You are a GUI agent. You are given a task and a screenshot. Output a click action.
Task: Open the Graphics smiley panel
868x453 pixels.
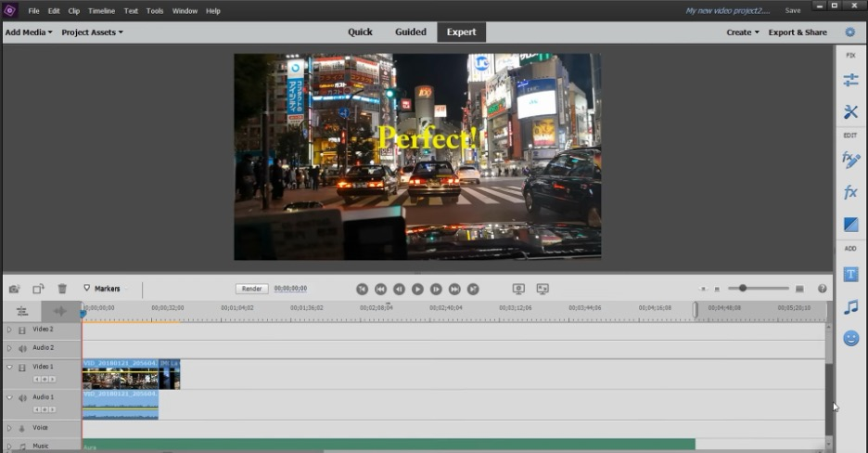[x=850, y=338]
